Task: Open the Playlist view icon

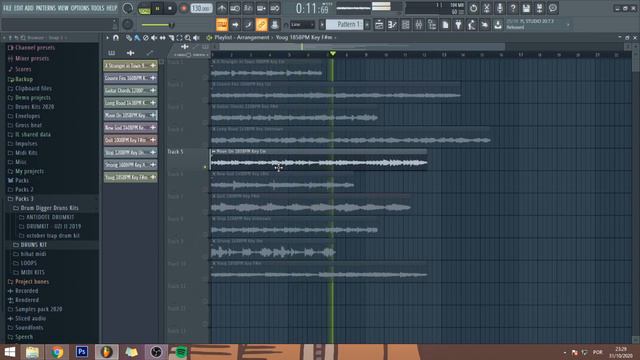Action: pyautogui.click(x=379, y=24)
